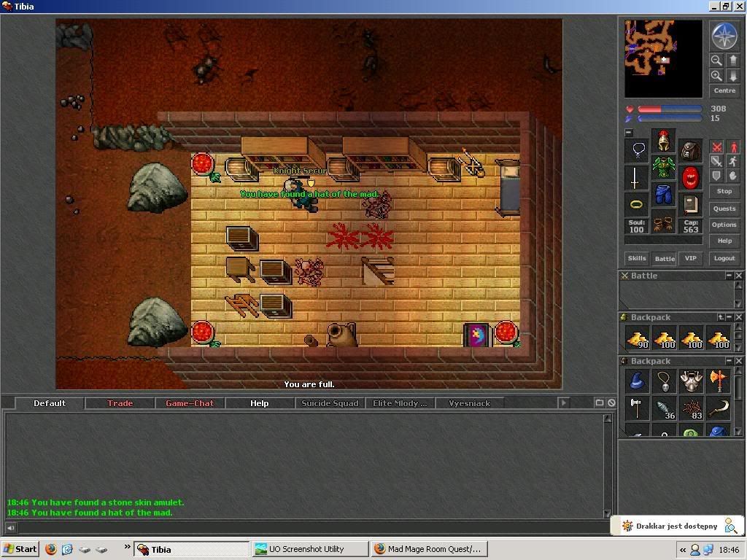Select the blue wizard hat in backpack

coord(637,382)
